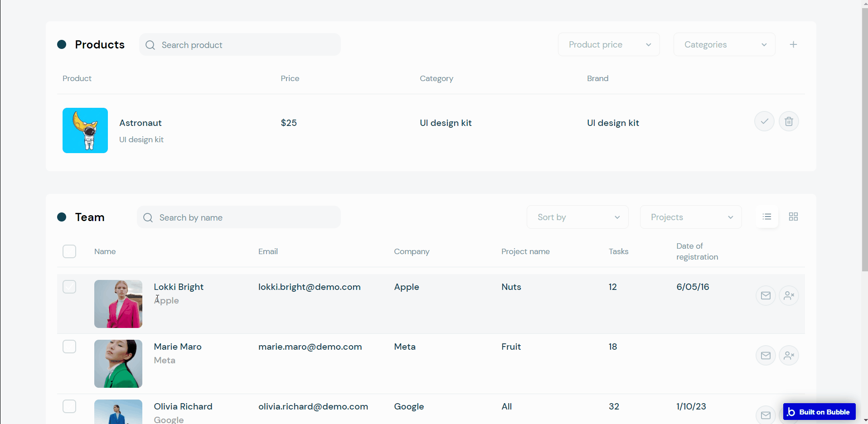
Task: Check the Olivia Richard row checkbox
Action: click(69, 406)
